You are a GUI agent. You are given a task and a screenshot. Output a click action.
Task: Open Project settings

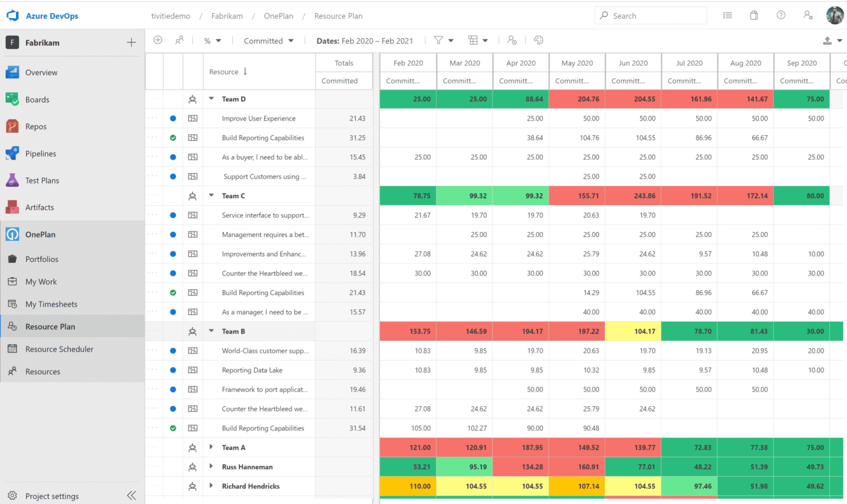52,496
